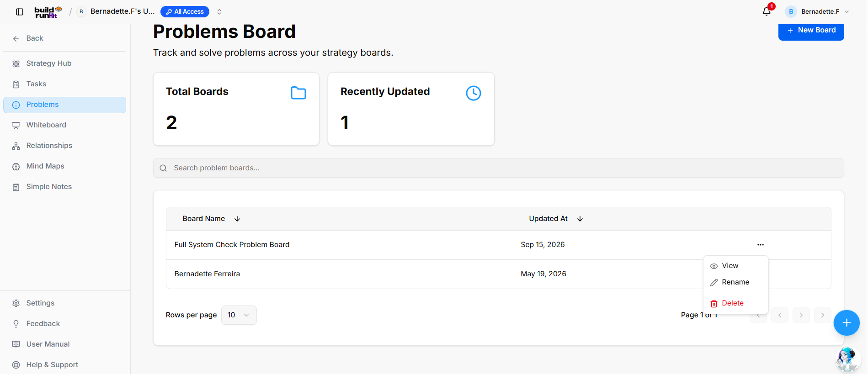Click the Recently Updated clock icon
868x374 pixels.
pos(474,93)
